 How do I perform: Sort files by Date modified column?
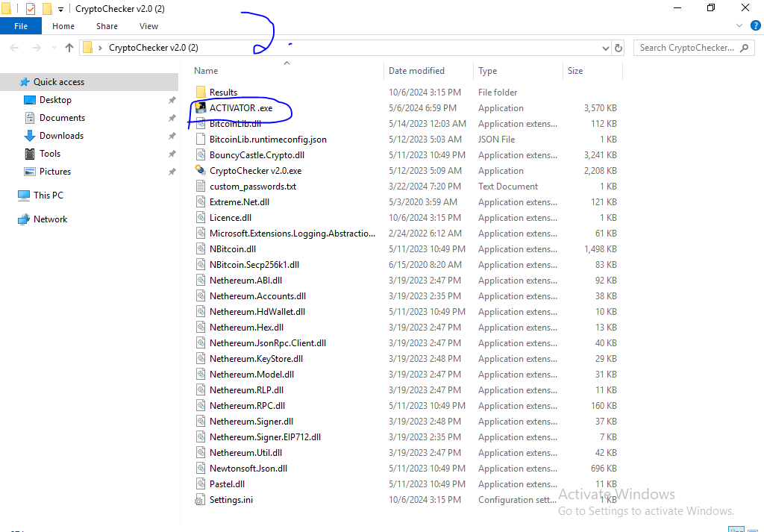(416, 71)
